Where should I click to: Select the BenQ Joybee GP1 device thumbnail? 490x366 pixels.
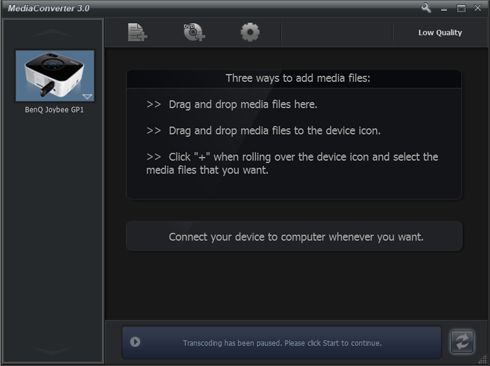tap(55, 76)
